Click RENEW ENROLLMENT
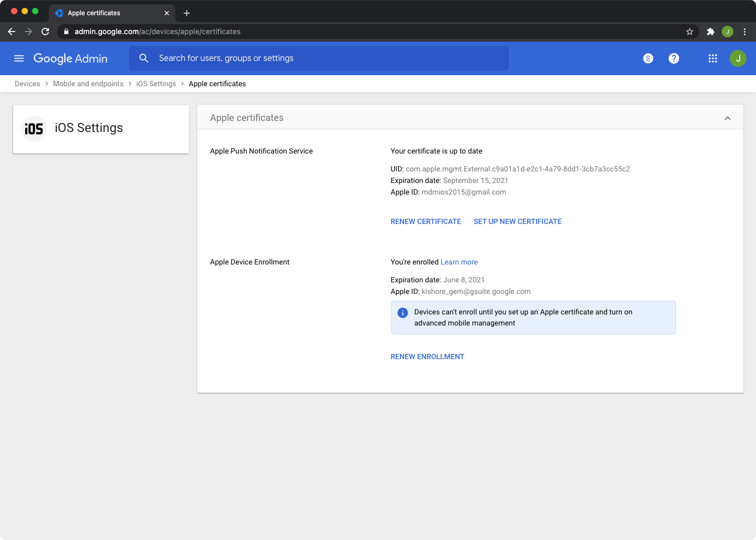Screen dimensions: 756x540 (427, 356)
